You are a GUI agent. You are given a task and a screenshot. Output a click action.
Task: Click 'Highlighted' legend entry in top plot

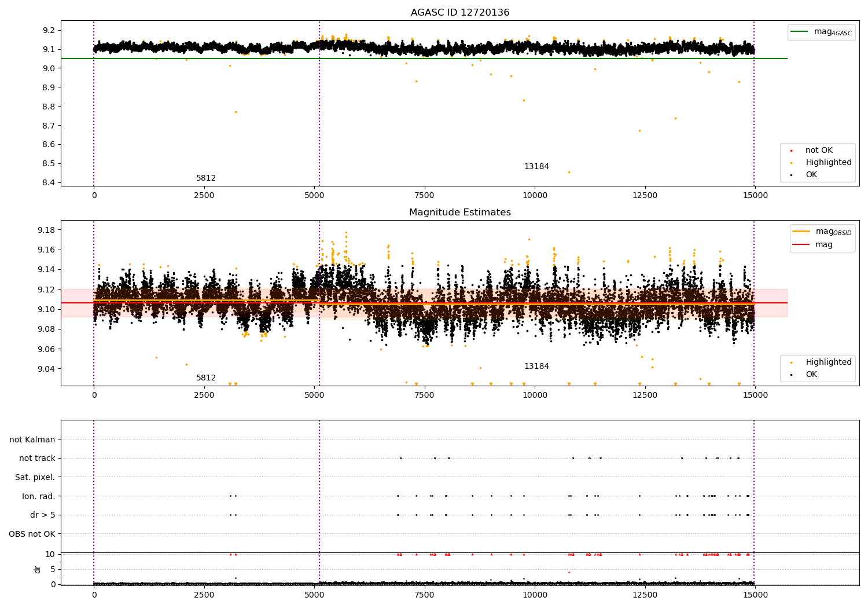click(x=822, y=163)
